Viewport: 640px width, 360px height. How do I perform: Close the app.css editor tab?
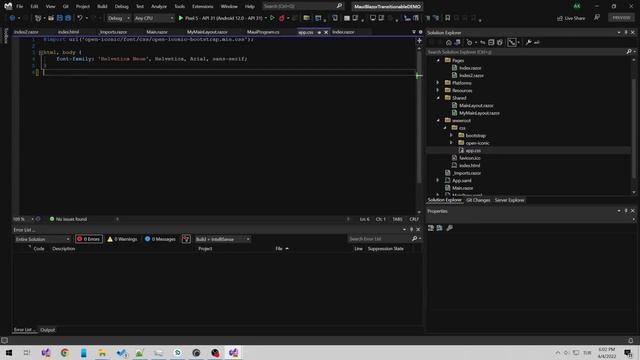click(326, 32)
